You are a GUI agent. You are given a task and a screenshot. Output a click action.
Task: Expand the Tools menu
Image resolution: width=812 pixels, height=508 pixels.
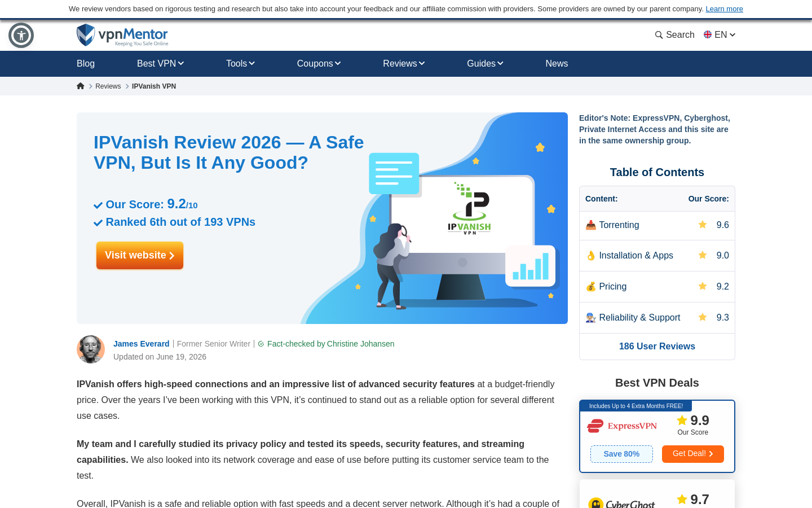[x=241, y=64]
